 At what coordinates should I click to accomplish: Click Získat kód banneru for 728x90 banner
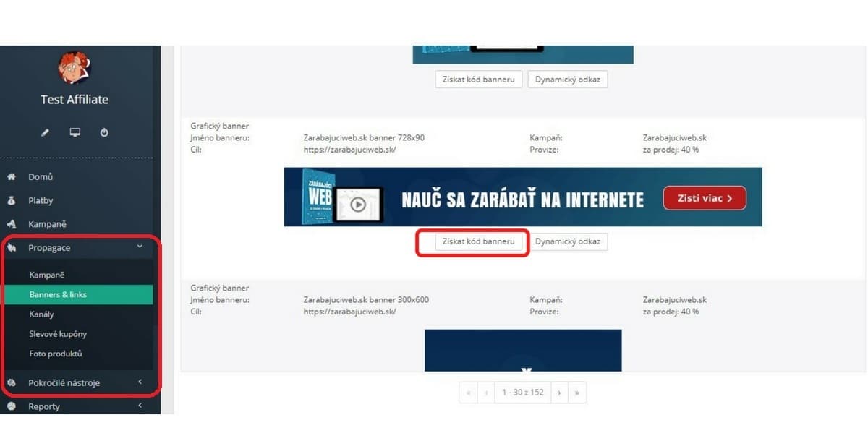click(478, 241)
